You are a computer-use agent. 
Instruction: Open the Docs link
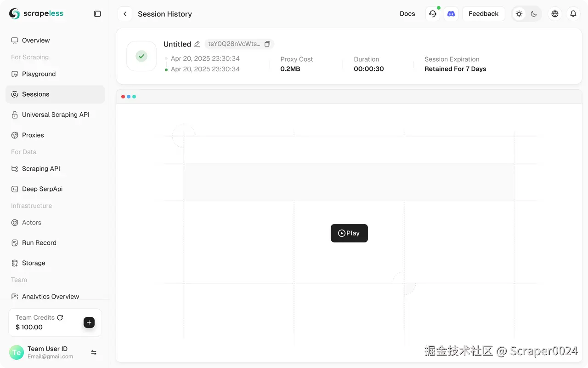point(407,14)
